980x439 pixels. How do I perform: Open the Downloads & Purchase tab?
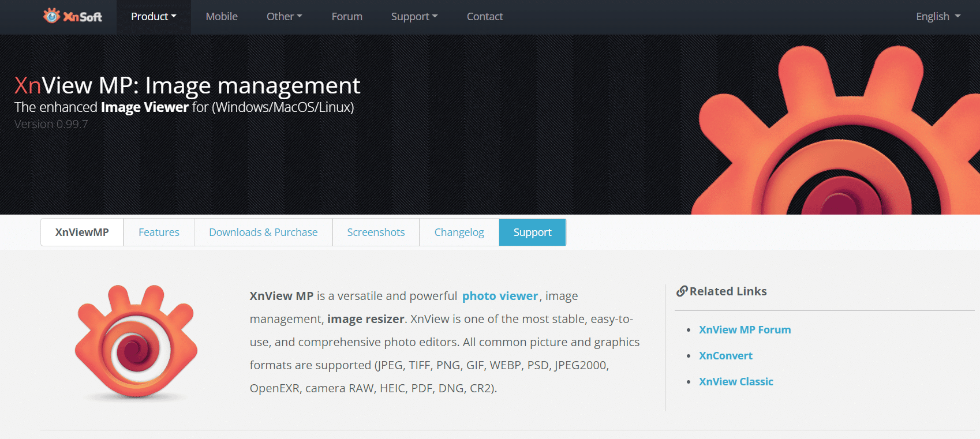(263, 232)
